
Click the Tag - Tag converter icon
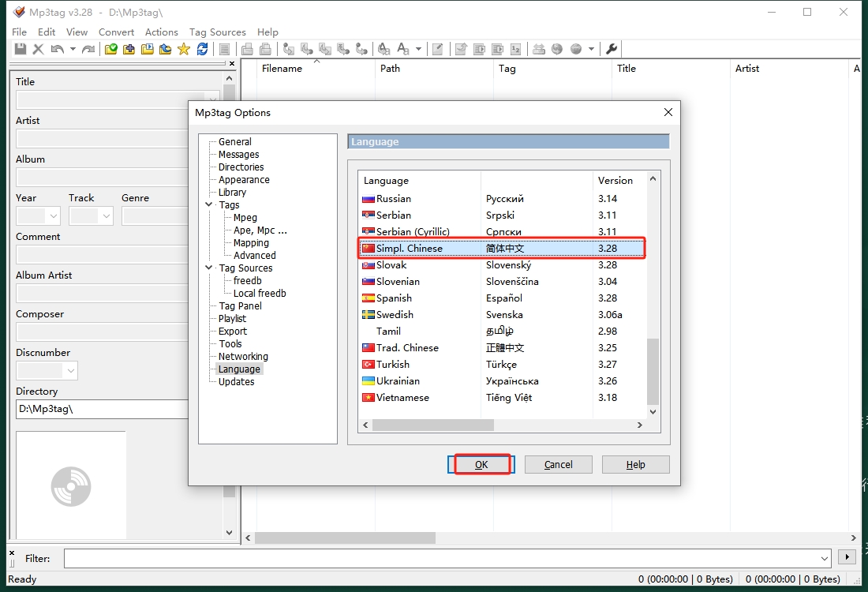[x=361, y=49]
